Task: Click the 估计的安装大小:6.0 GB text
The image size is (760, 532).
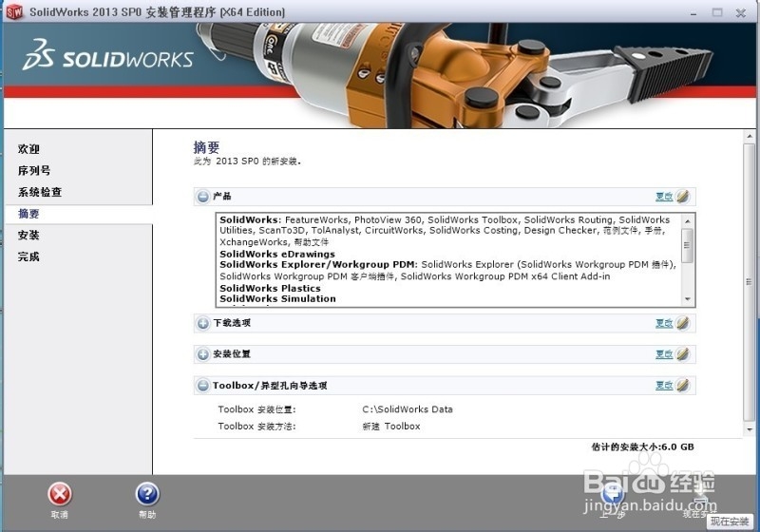Action: click(x=643, y=446)
